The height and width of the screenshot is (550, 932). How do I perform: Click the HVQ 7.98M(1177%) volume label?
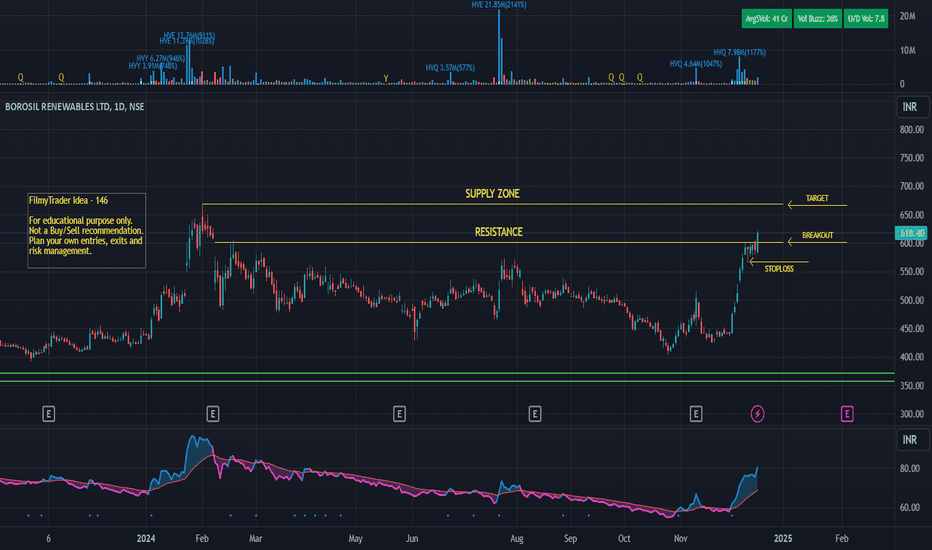pyautogui.click(x=739, y=52)
